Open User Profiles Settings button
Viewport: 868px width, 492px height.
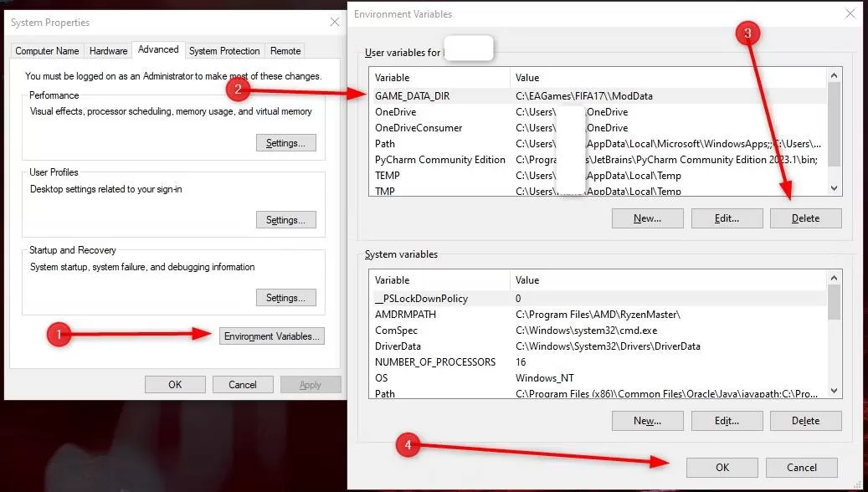[x=285, y=220]
